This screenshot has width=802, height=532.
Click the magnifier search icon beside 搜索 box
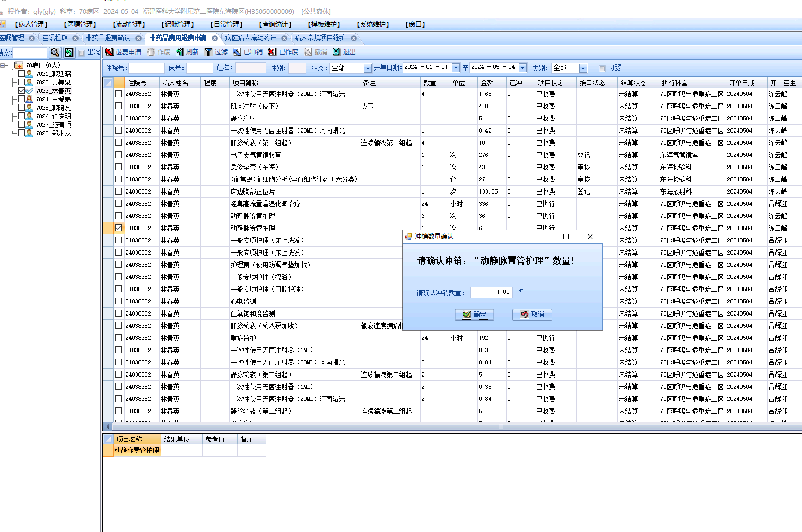coord(55,53)
